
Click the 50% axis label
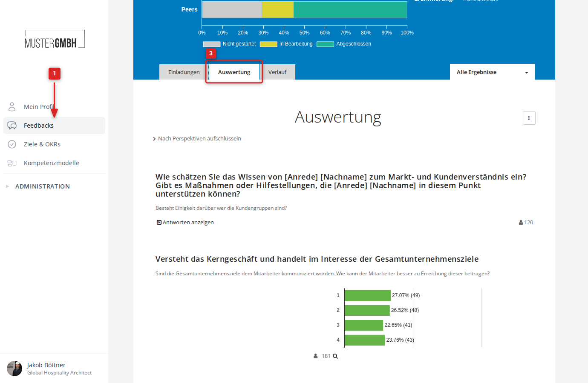pos(305,33)
